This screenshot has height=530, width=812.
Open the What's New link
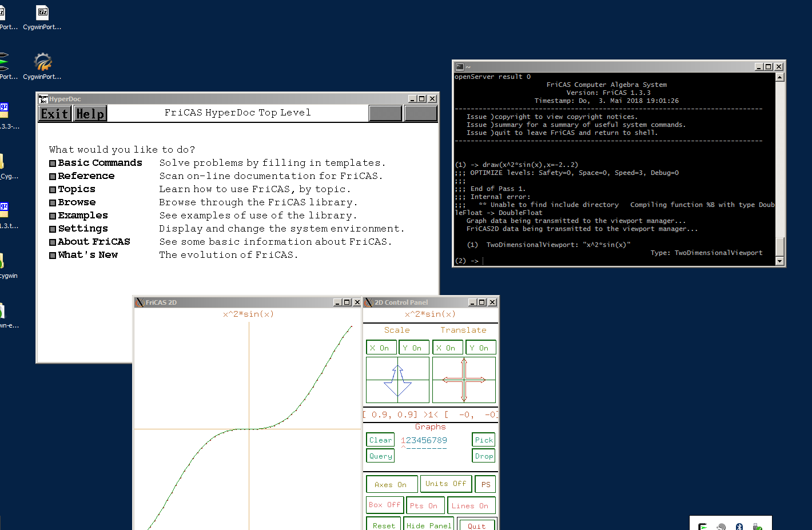pos(87,255)
